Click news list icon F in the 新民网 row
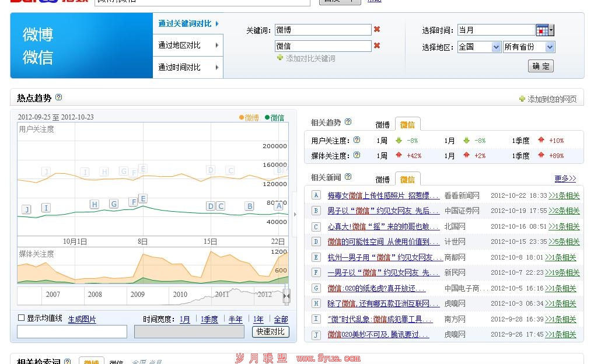 316,272
